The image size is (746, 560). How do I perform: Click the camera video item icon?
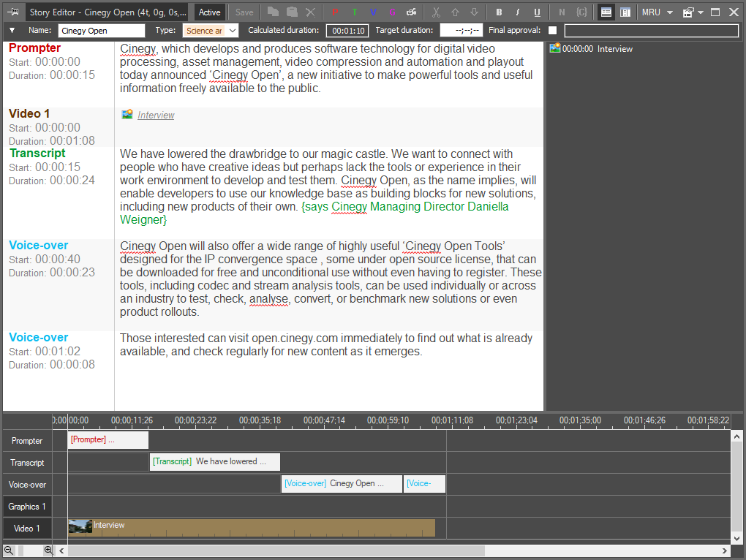coord(412,12)
